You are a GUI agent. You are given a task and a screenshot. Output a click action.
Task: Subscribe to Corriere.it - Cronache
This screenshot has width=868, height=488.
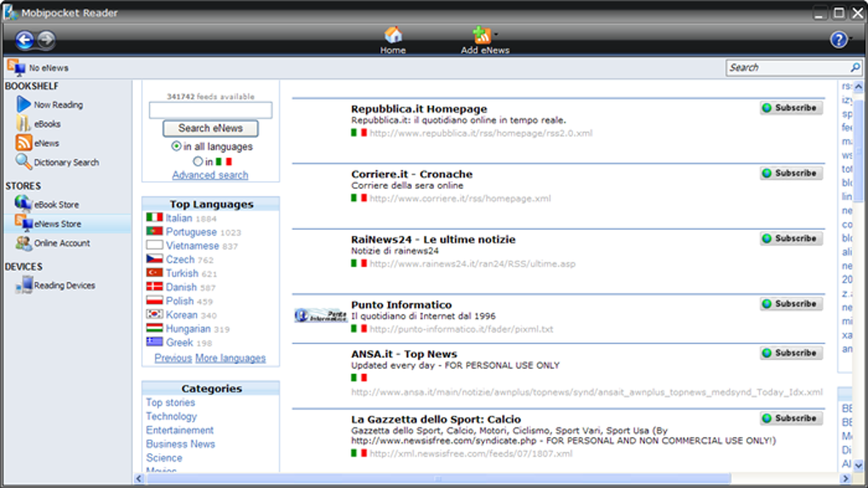791,174
